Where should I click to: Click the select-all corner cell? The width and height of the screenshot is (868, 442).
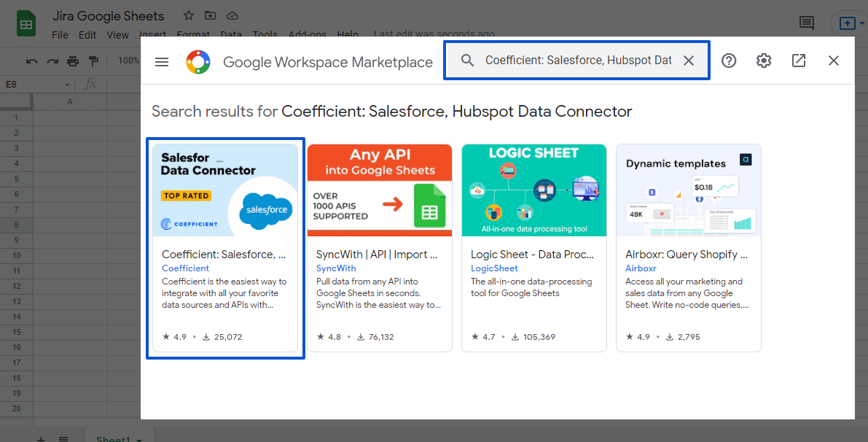tap(16, 101)
